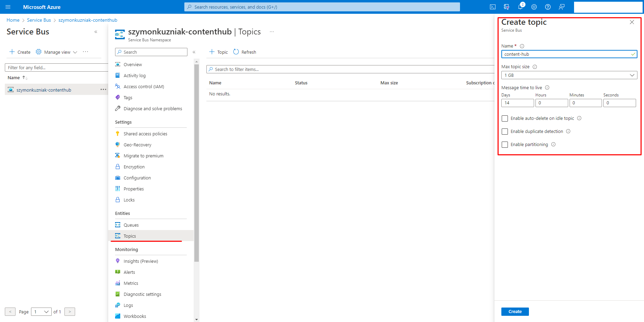644x322 pixels.
Task: Click the namespace menu scrollbar
Action: pyautogui.click(x=196, y=163)
